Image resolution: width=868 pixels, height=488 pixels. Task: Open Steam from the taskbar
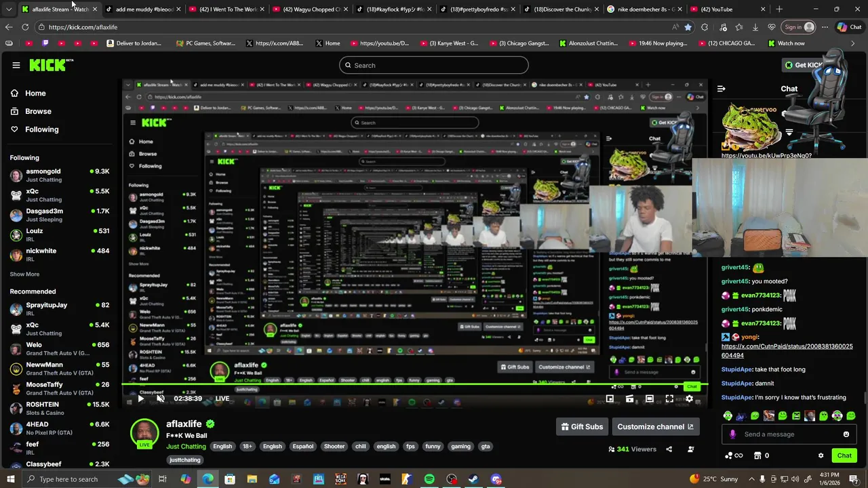[x=474, y=479]
